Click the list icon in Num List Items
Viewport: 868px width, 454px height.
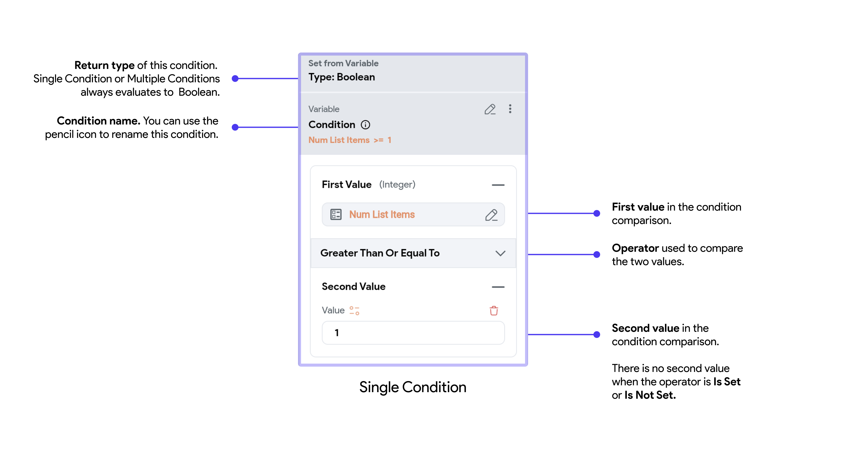click(336, 215)
